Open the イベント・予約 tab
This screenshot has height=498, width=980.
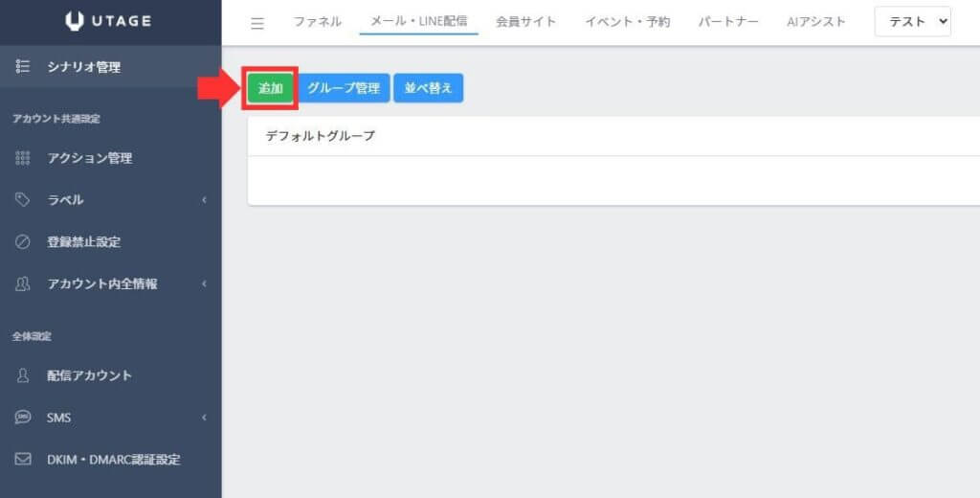pos(628,22)
